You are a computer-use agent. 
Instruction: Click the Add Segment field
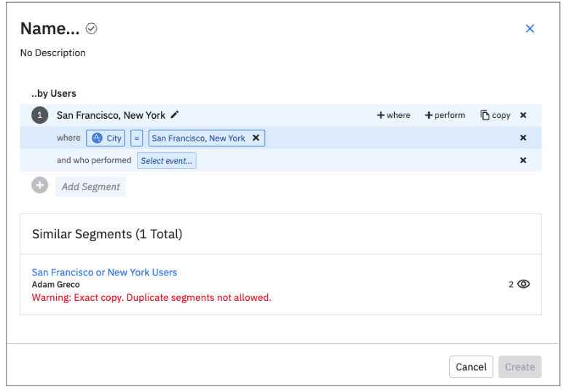90,187
